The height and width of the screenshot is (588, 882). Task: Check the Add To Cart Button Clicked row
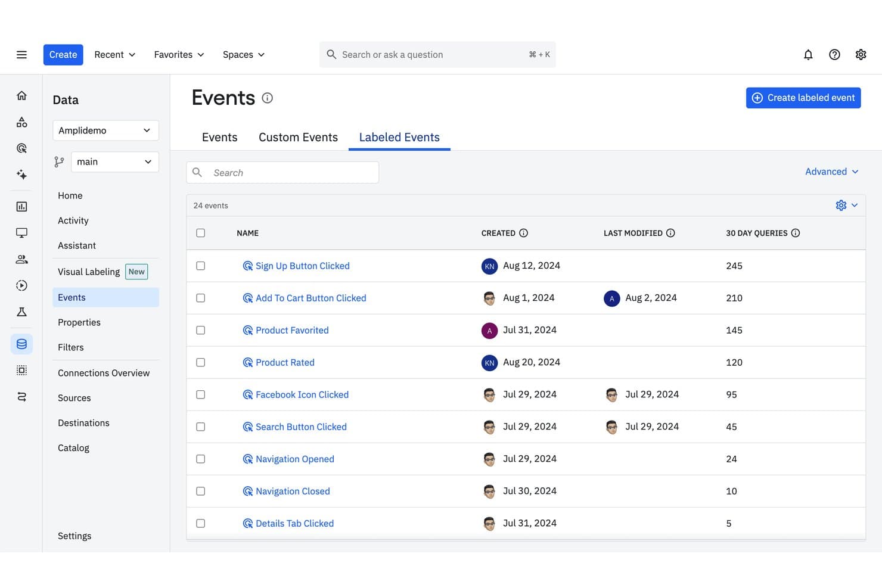pos(200,298)
